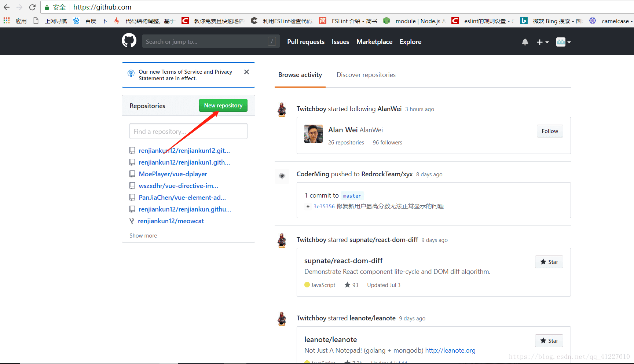
Task: Open supnate/react-dom-diff card title
Action: click(344, 261)
